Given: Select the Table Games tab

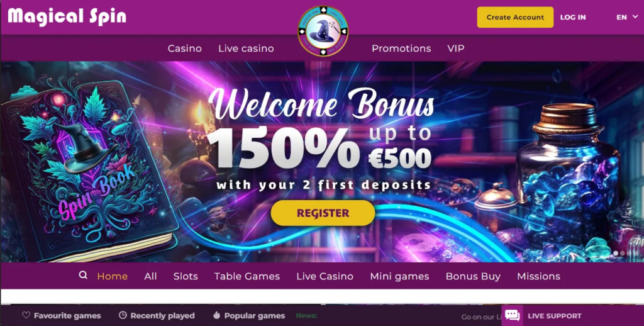Looking at the screenshot, I should coord(247,276).
